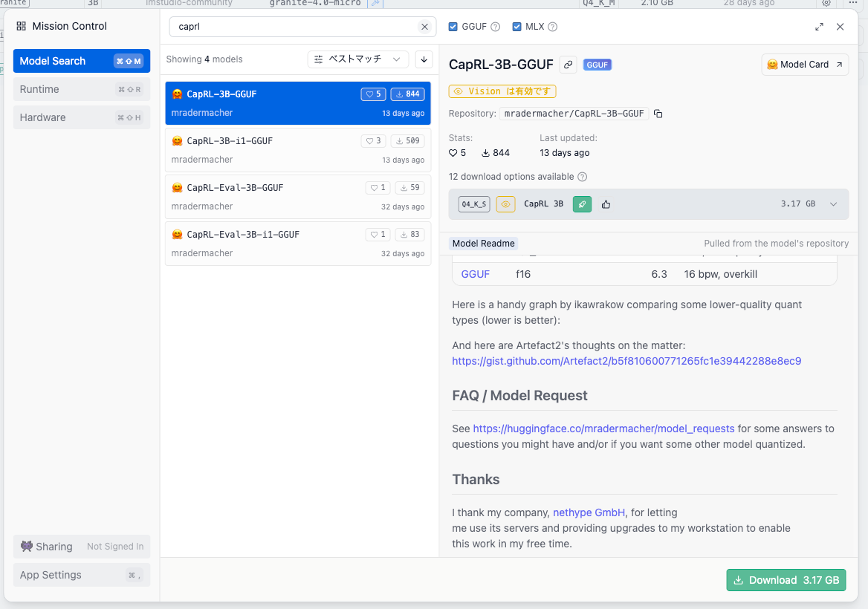
Task: Clear the search field text
Action: [424, 27]
